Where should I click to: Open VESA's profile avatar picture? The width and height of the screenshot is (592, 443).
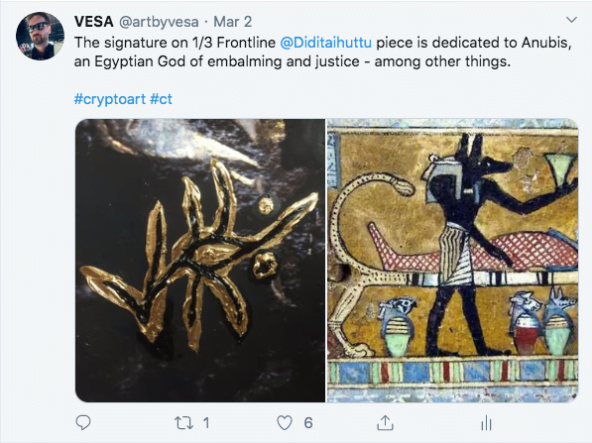pyautogui.click(x=40, y=36)
